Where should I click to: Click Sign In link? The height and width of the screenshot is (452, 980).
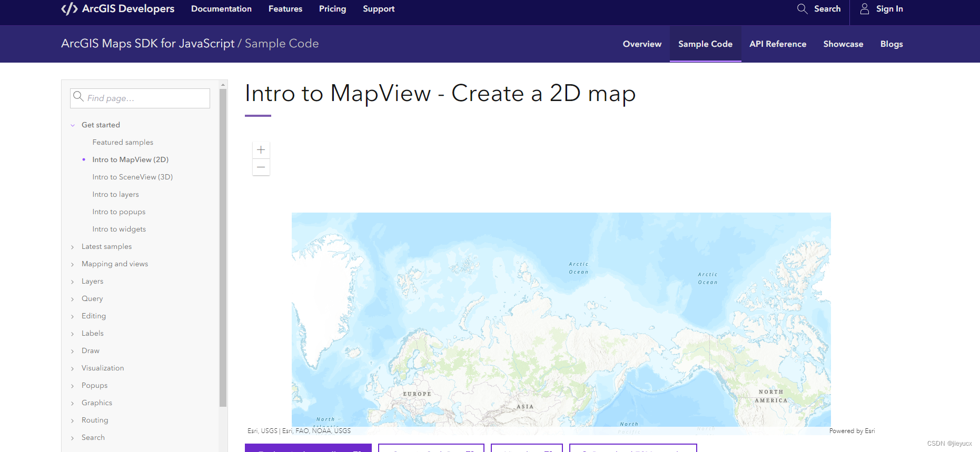tap(889, 9)
